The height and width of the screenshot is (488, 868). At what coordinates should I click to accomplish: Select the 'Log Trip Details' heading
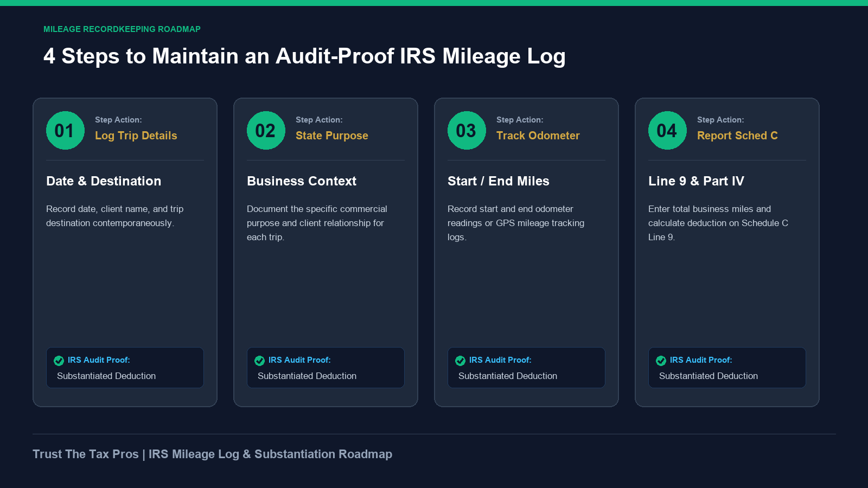point(136,136)
